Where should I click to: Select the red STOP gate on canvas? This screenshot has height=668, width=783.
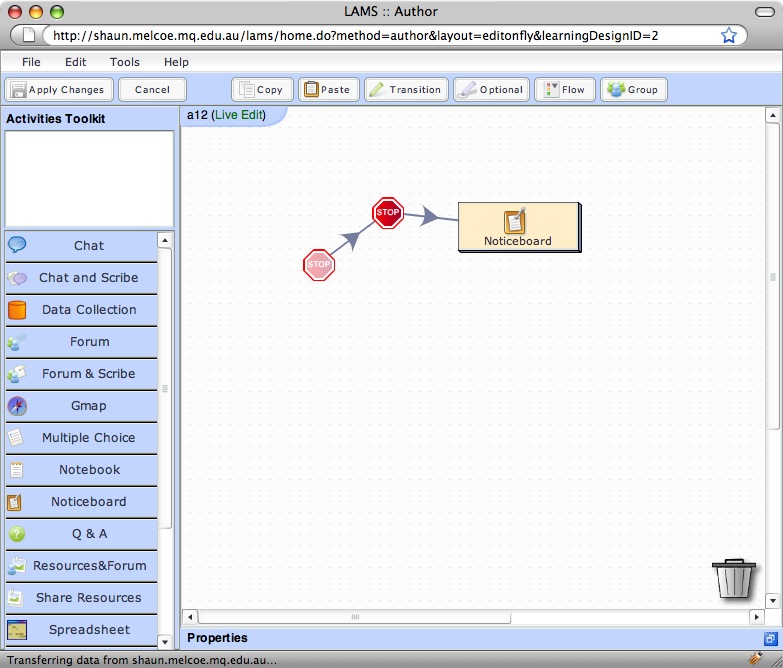[387, 213]
